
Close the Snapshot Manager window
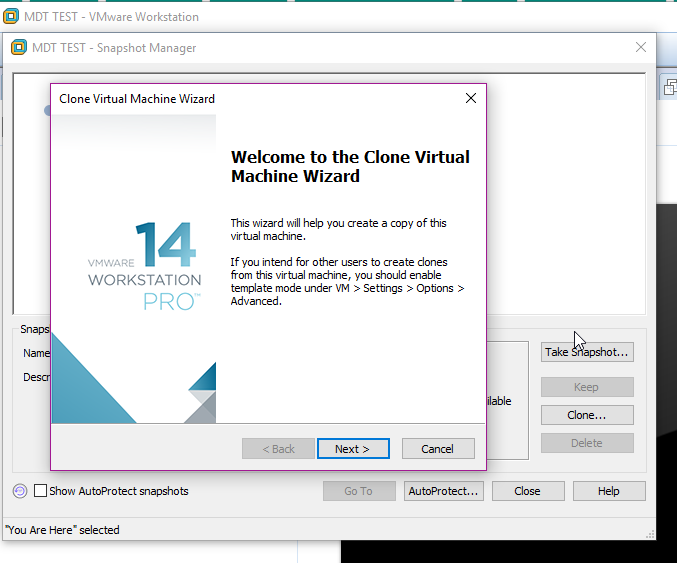(x=641, y=47)
